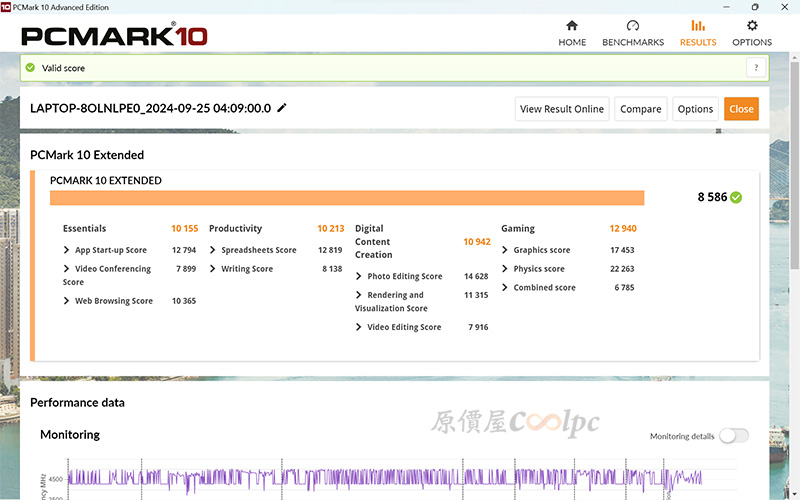Click the result name LAPTOP-8OLNLPE0 title
The width and height of the screenshot is (800, 500).
(x=151, y=108)
